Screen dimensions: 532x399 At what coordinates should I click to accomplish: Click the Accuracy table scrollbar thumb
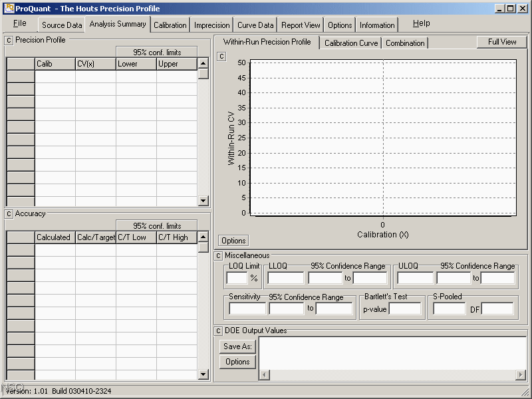(203, 247)
